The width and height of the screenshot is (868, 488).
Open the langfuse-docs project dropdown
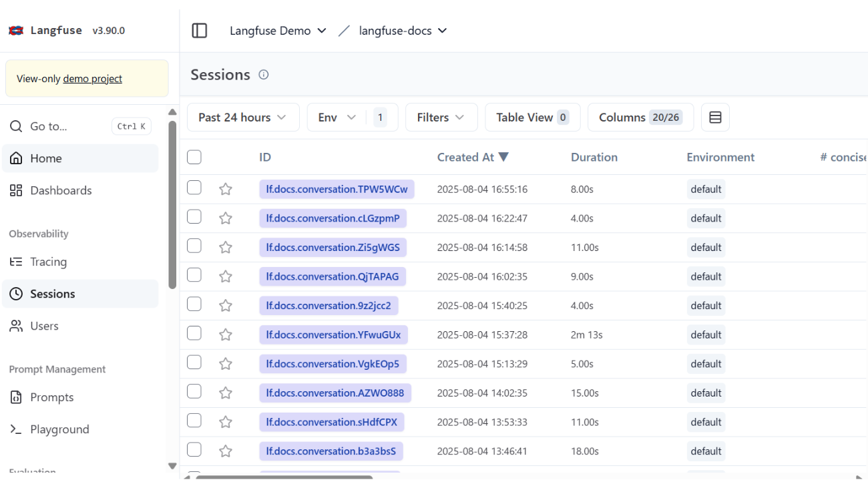coord(403,31)
